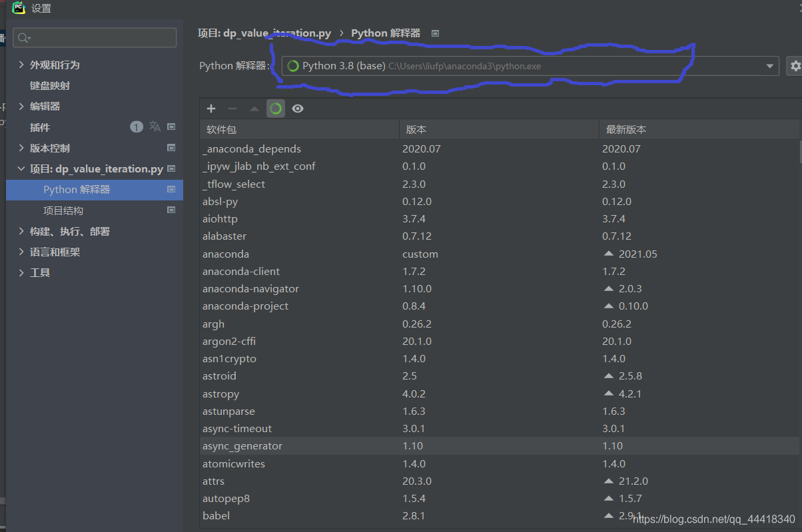Click the PyCharm logo in title bar

(x=19, y=8)
